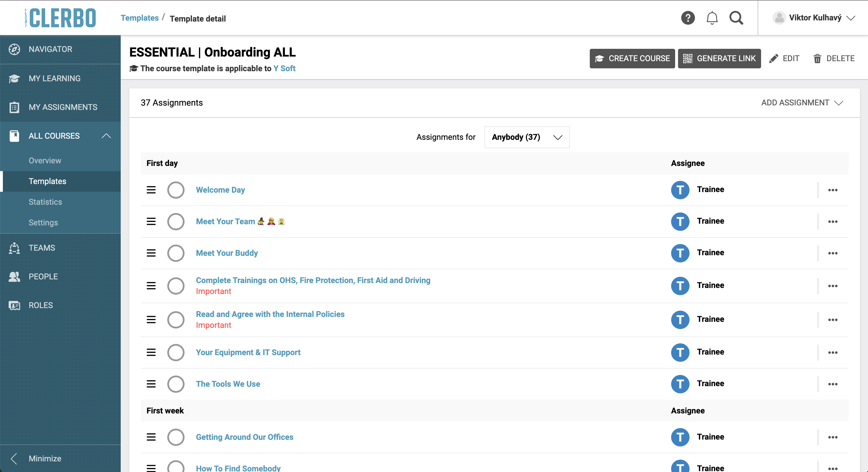The width and height of the screenshot is (868, 472).
Task: Click the help question mark icon
Action: tap(688, 18)
